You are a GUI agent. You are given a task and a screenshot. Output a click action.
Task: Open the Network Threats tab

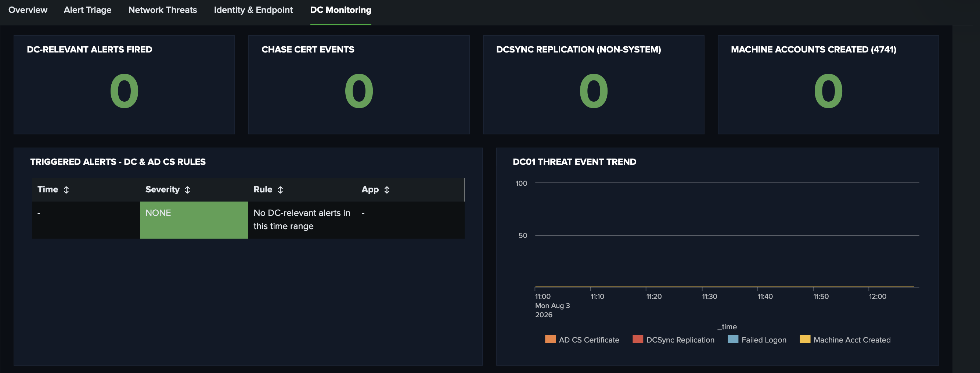162,10
